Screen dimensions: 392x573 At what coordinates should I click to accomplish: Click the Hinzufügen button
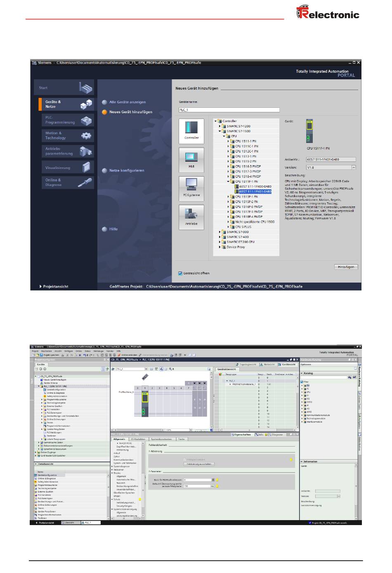point(346,267)
